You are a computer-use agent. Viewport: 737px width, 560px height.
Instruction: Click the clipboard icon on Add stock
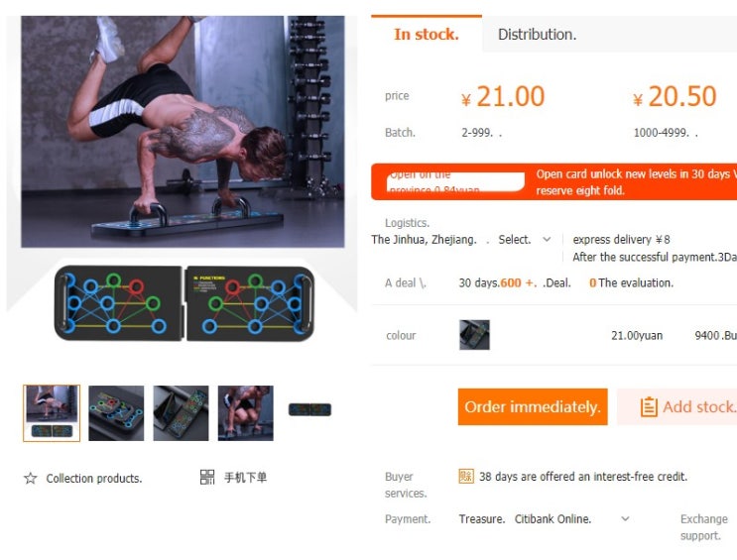(x=649, y=406)
